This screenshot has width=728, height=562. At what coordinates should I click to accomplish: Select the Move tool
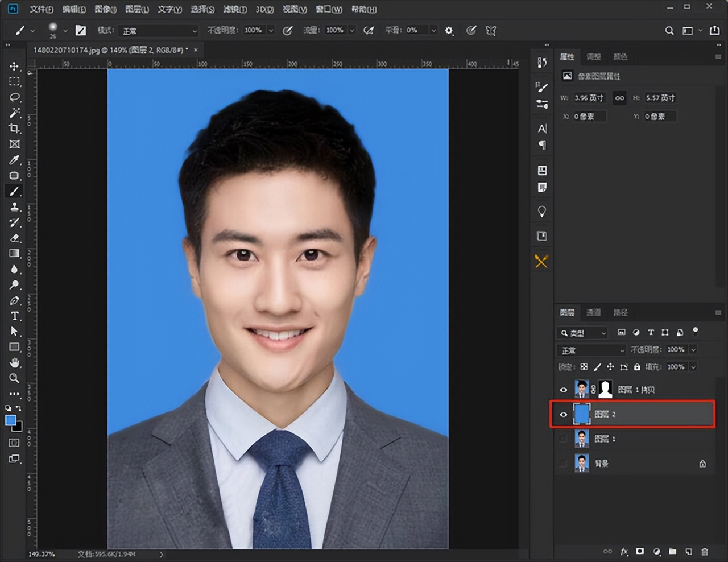(14, 66)
